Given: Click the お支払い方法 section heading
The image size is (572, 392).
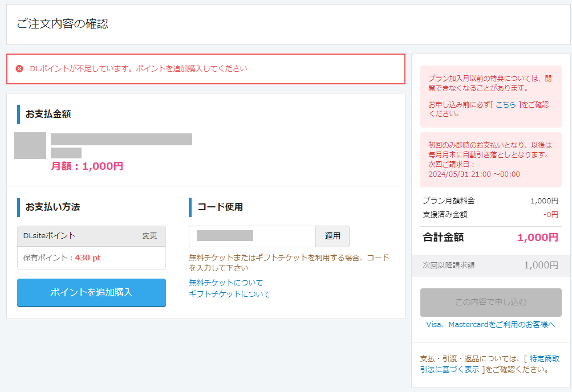Looking at the screenshot, I should (52, 207).
